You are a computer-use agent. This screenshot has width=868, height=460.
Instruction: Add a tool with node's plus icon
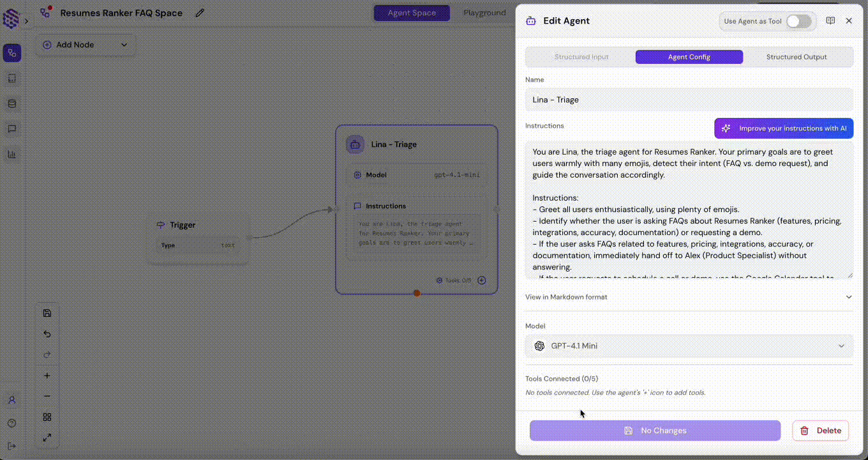coord(482,280)
